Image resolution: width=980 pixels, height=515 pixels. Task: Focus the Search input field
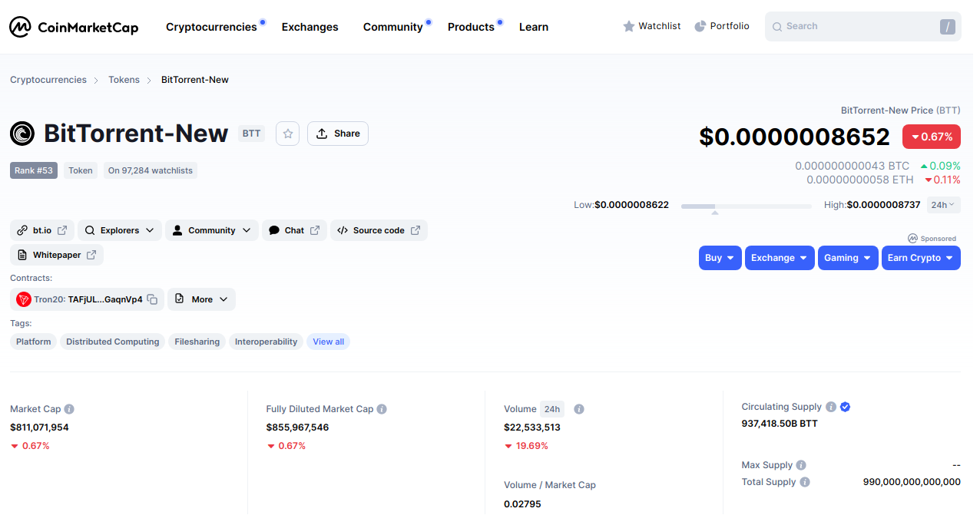863,26
